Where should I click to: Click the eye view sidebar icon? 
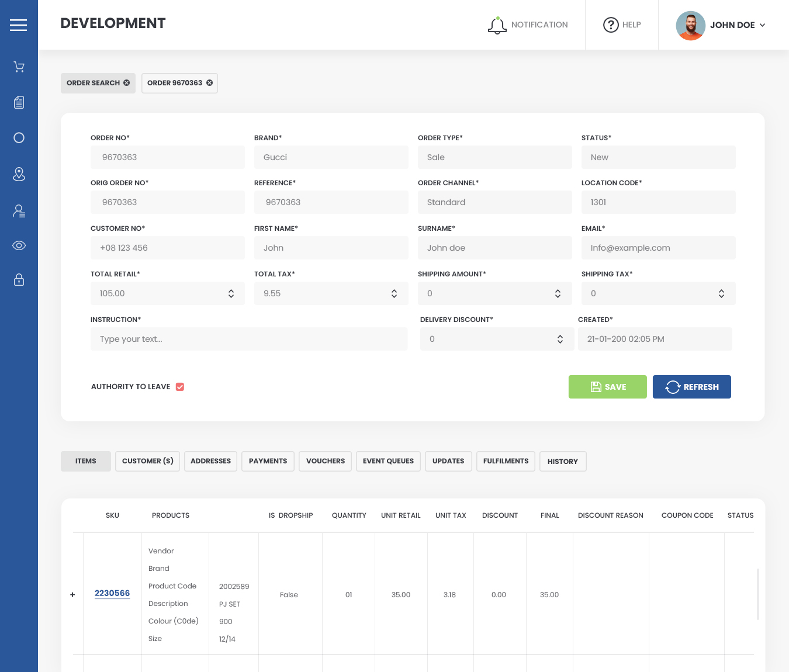[x=19, y=245]
